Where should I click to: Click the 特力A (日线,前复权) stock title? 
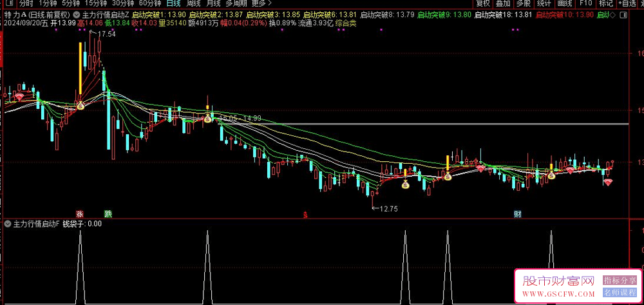38,15
